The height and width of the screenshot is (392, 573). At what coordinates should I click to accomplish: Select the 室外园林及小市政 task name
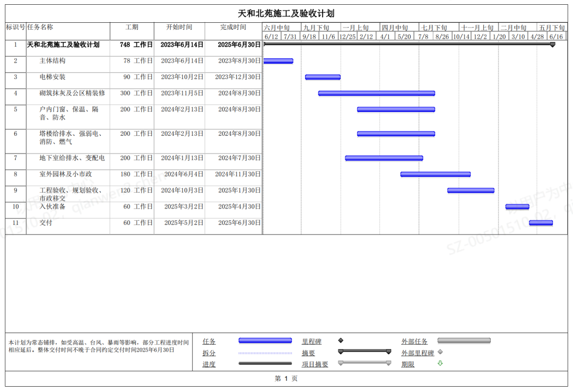[x=65, y=174]
